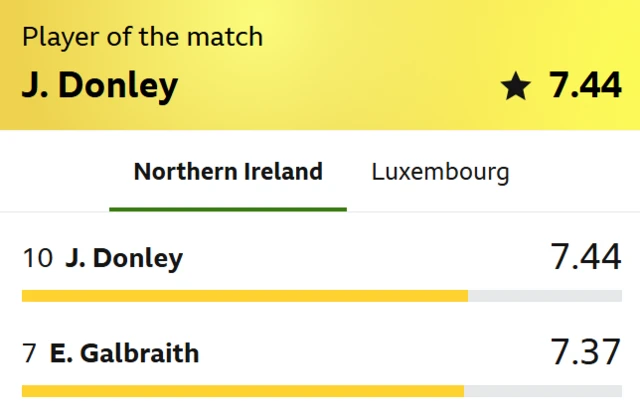Click shirt number 7 beside E. Galbraith
The width and height of the screenshot is (640, 411).
click(x=29, y=353)
